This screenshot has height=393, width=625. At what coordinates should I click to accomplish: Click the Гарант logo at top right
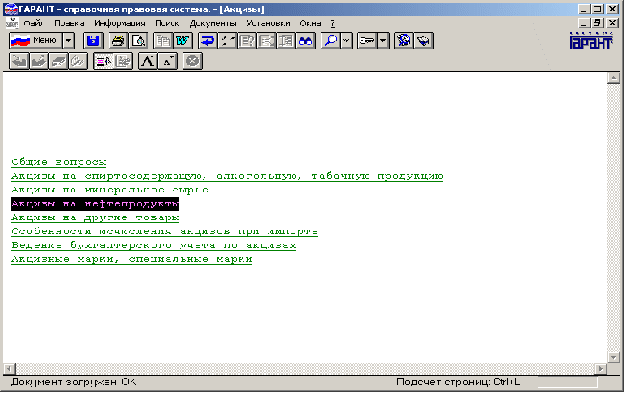[x=591, y=41]
